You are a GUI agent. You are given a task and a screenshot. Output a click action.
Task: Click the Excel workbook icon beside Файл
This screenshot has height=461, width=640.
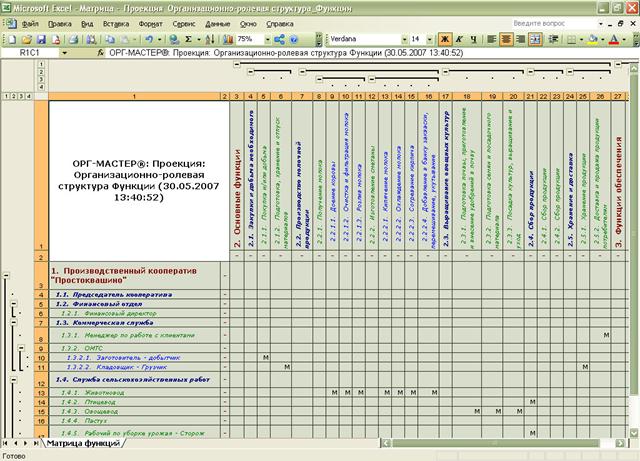(11, 24)
